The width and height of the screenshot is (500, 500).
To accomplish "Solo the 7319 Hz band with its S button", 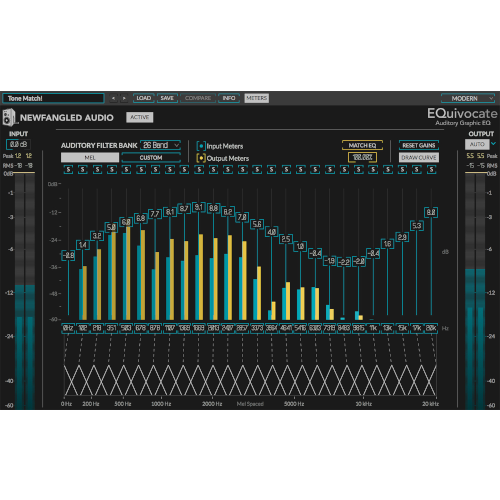I will [x=330, y=170].
